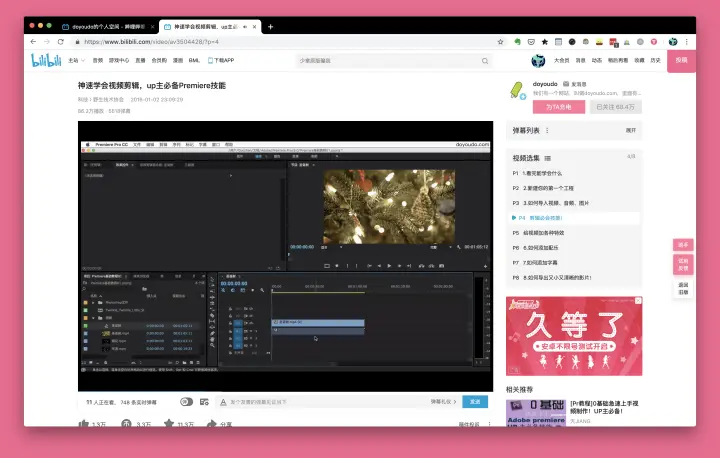This screenshot has width=720, height=458.
Task: Select episode P8 in 视频选集
Action: [x=574, y=277]
